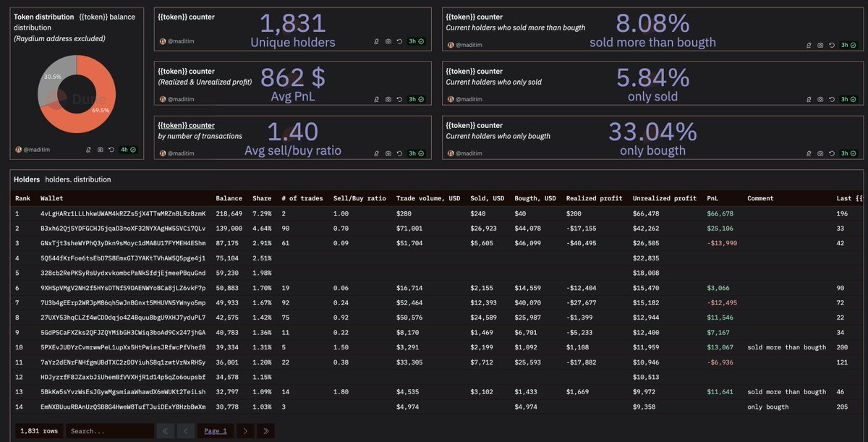Viewport: 868px width, 442px height.
Task: Focus the Search field below Holders table
Action: (109, 431)
